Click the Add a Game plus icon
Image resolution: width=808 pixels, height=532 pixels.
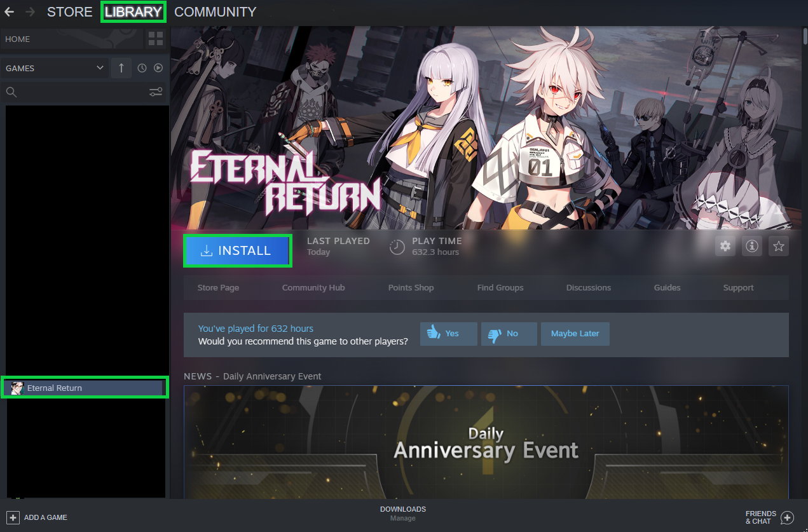pyautogui.click(x=13, y=517)
